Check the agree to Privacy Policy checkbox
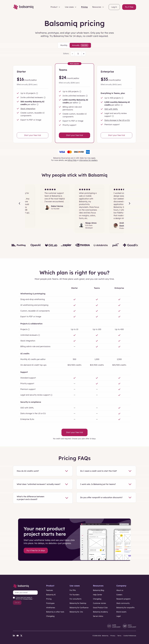The height and width of the screenshot is (644, 149). tap(14, 598)
